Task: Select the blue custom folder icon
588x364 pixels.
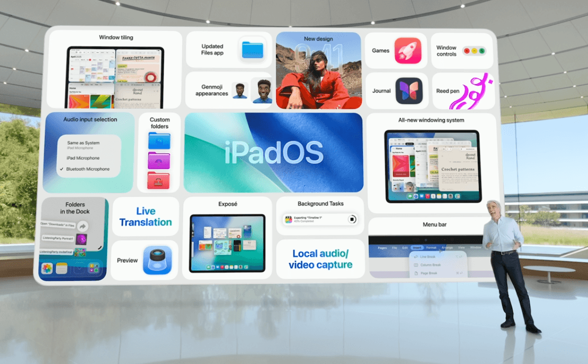Action: pyautogui.click(x=159, y=141)
